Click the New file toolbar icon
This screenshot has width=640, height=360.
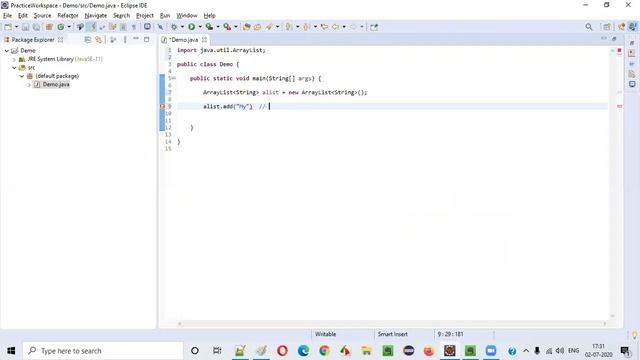coord(8,27)
